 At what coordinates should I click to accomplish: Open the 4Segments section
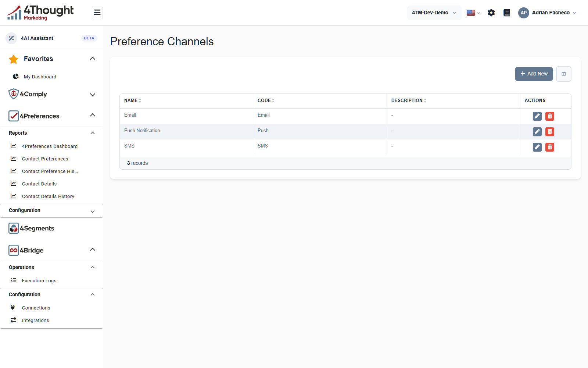[x=37, y=229]
